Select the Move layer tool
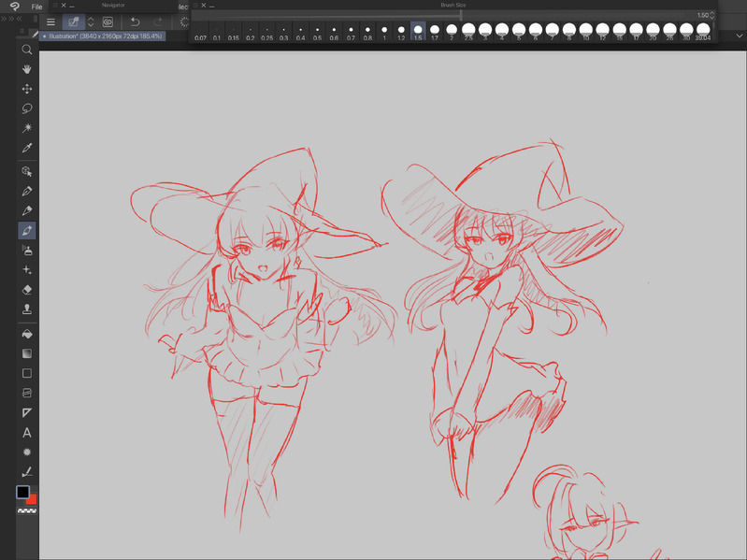 click(x=27, y=89)
